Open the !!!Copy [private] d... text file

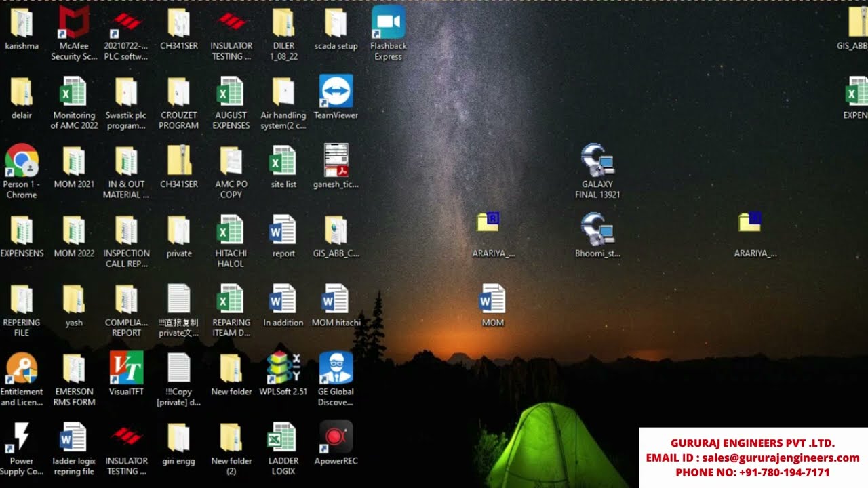tap(179, 379)
